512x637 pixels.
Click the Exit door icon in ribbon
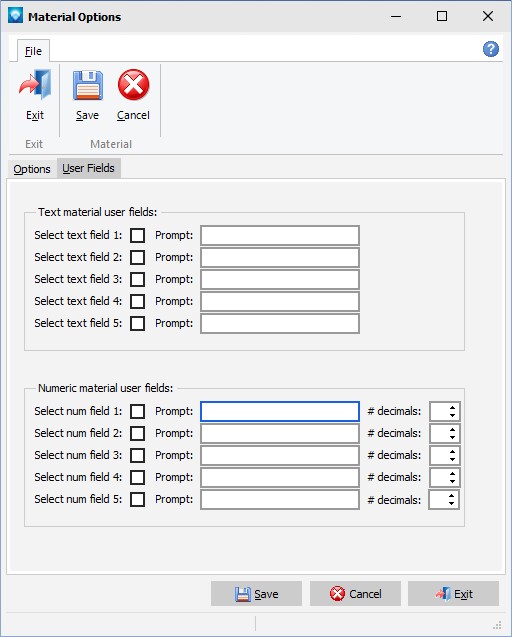point(35,84)
